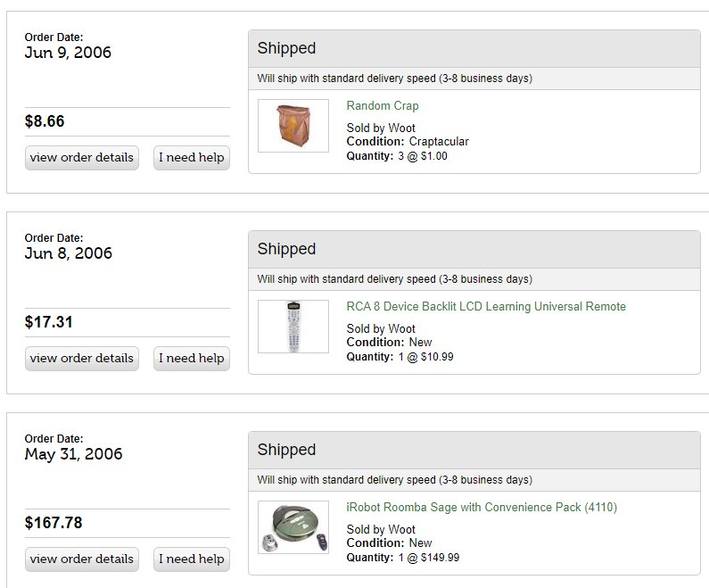Click I need help for the $8.66 order

tap(192, 158)
